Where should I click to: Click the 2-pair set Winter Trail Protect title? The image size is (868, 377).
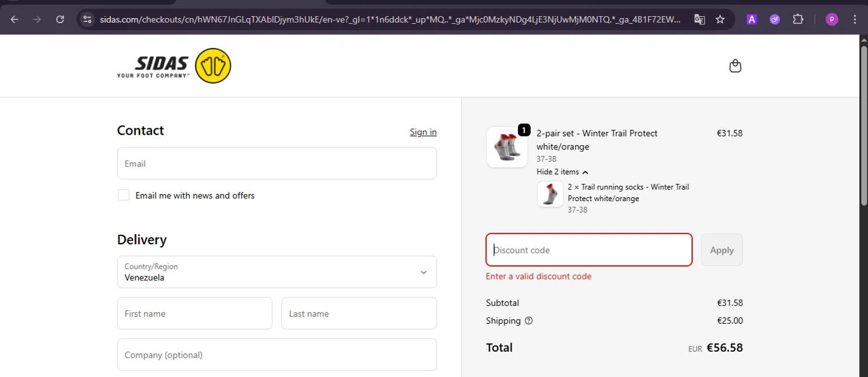(x=597, y=140)
